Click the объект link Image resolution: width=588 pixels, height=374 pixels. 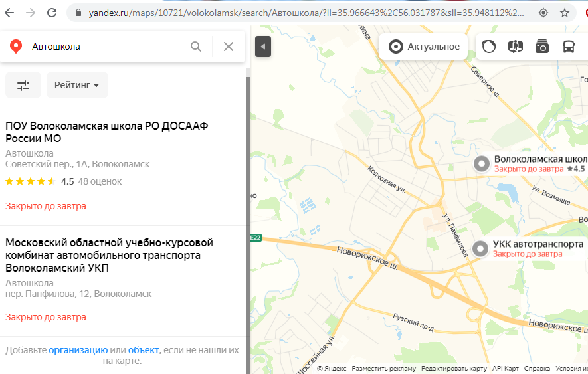click(x=144, y=350)
